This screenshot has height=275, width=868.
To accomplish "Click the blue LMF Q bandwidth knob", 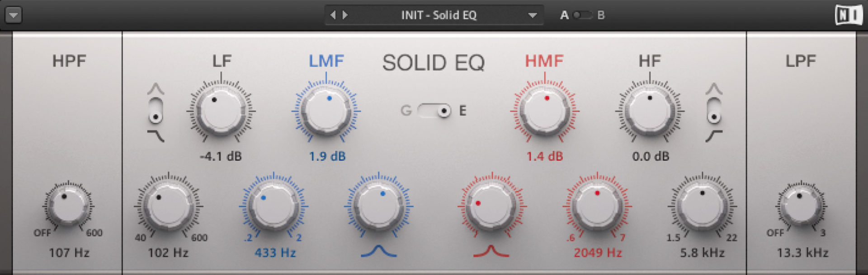I will [378, 206].
